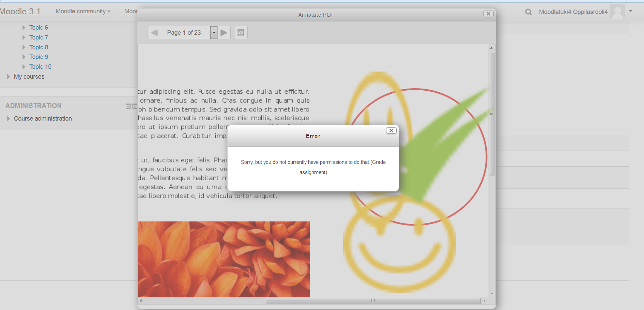Expand the Topic 7 tree arrow
This screenshot has height=310, width=644.
pyautogui.click(x=24, y=37)
